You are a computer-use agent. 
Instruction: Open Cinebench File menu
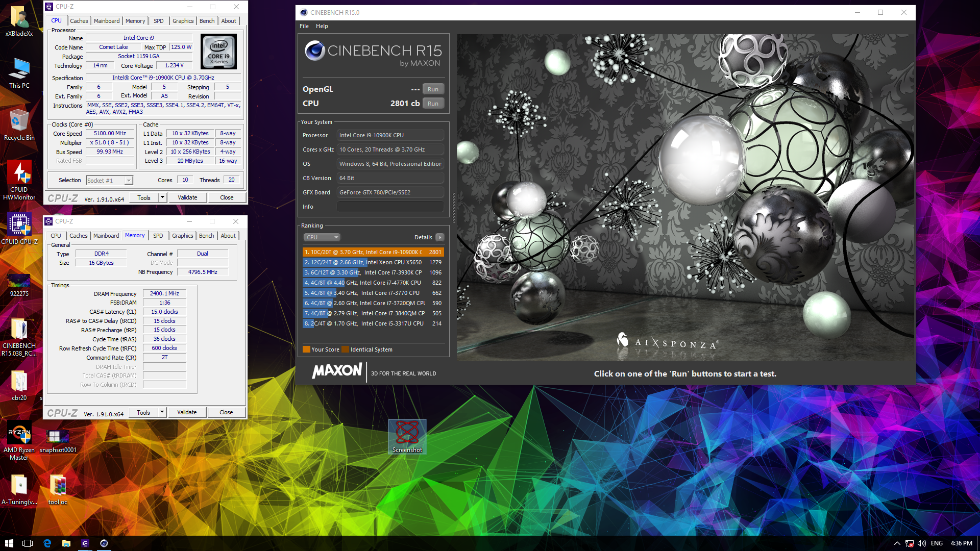point(304,26)
